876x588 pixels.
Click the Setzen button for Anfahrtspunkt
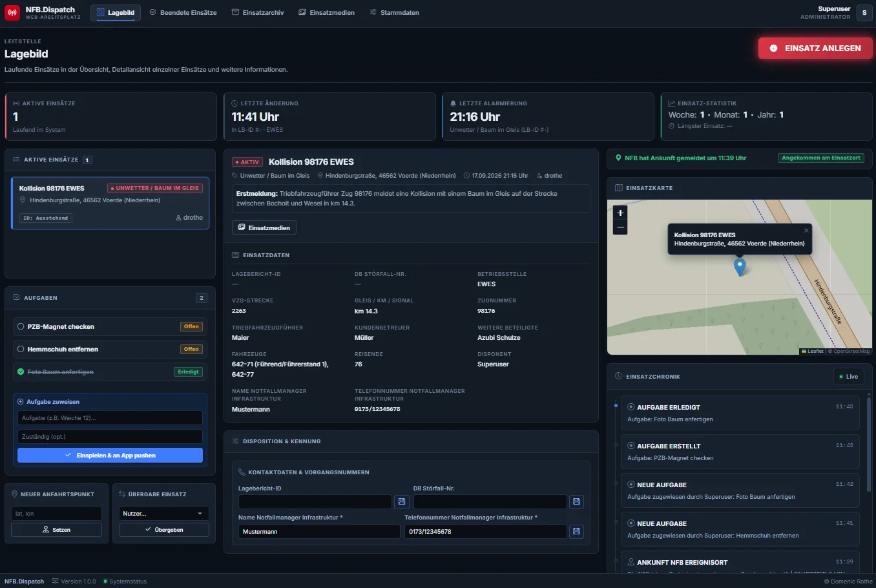[56, 530]
